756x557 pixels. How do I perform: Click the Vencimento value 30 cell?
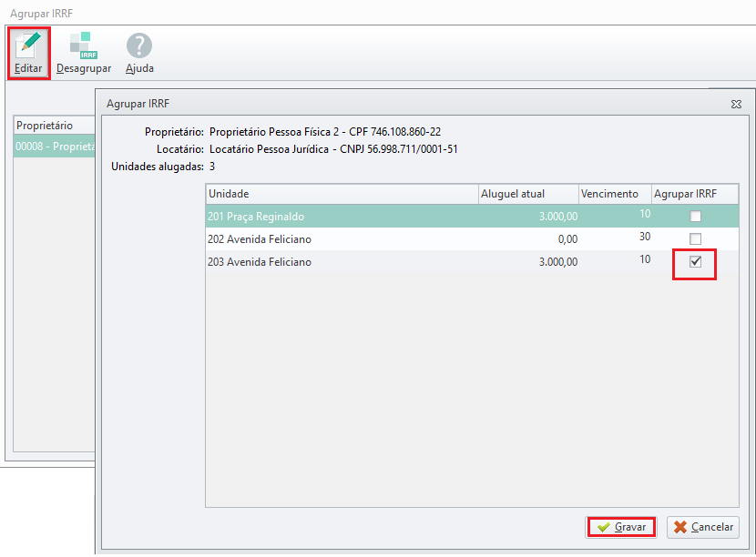(x=645, y=237)
